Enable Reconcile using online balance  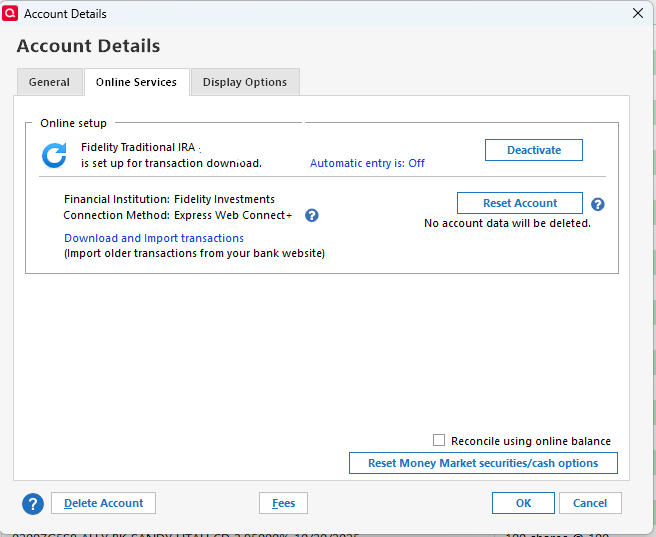click(x=438, y=440)
